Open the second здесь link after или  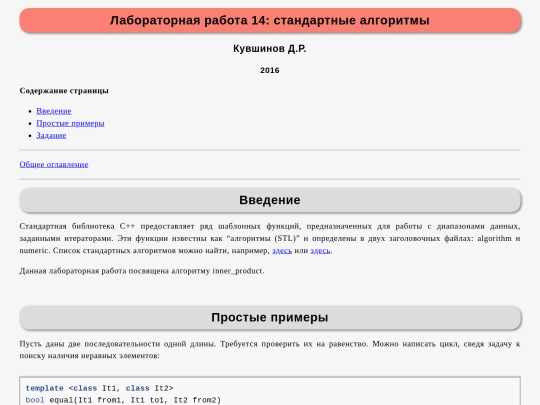(320, 250)
